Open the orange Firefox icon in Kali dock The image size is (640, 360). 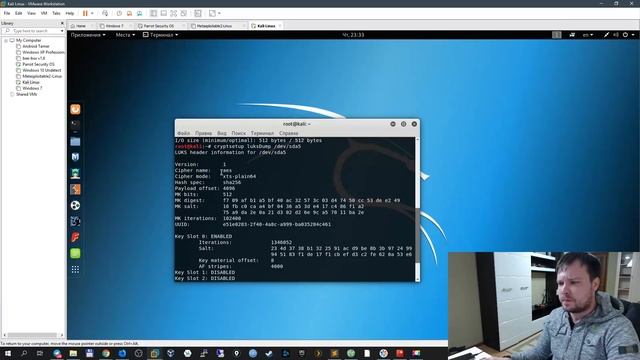click(75, 109)
